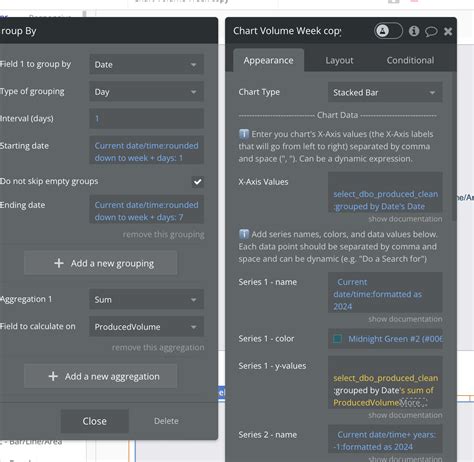The image size is (474, 462).
Task: Open the Field 1 to group by dropdown
Action: [x=146, y=64]
